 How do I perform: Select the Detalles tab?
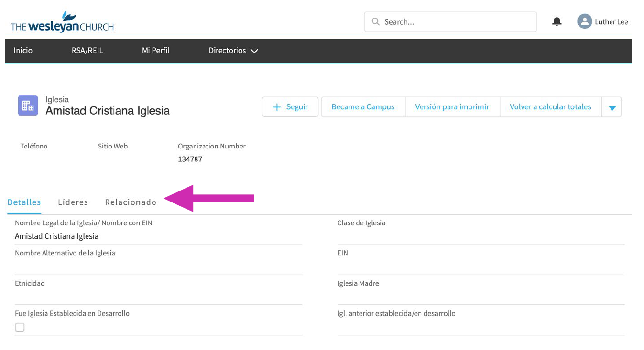click(x=24, y=202)
